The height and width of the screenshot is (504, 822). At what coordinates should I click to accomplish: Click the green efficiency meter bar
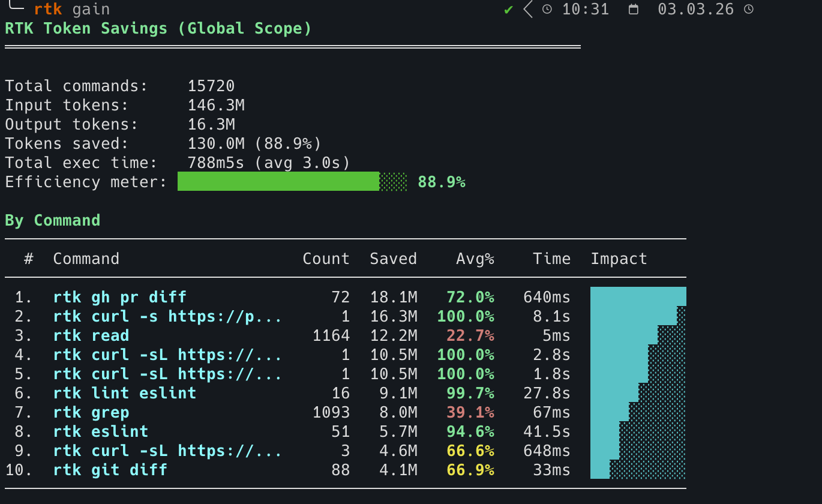click(x=278, y=181)
